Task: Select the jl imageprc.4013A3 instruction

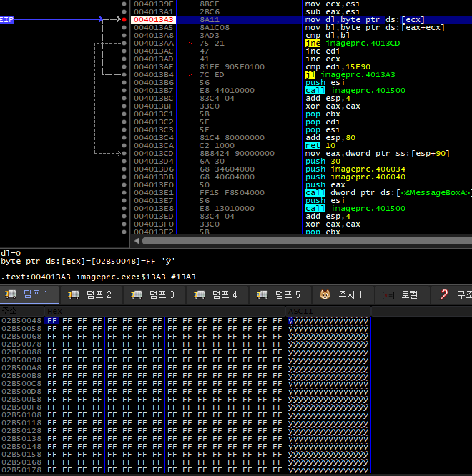Action: (350, 74)
